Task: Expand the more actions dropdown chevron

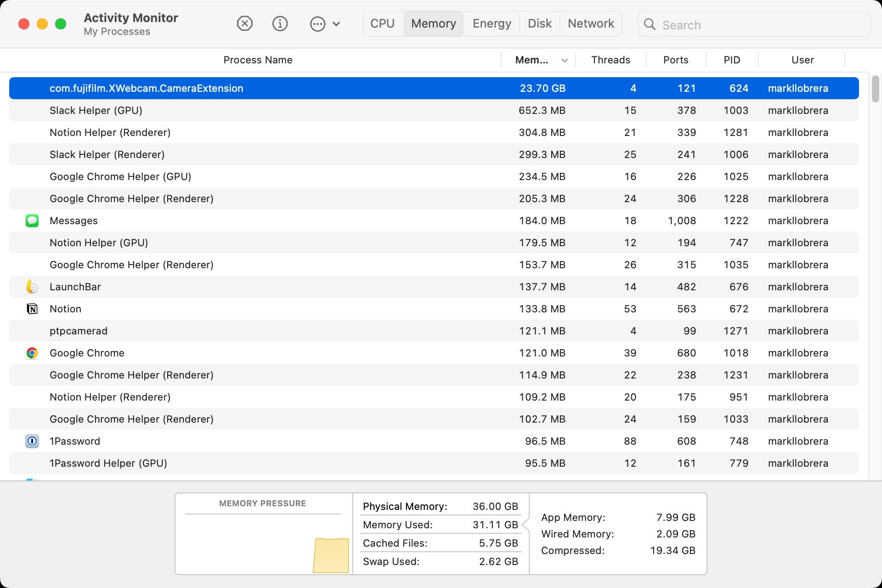Action: tap(336, 24)
